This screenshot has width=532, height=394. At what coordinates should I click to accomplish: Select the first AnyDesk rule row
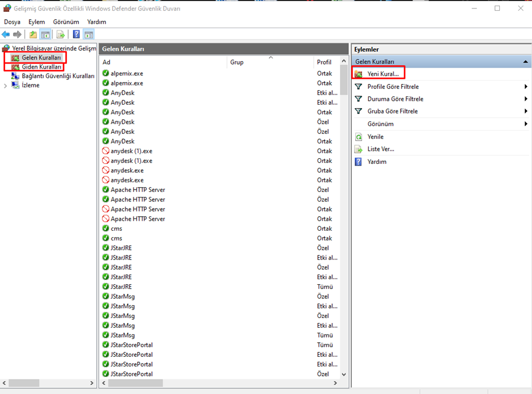point(221,93)
